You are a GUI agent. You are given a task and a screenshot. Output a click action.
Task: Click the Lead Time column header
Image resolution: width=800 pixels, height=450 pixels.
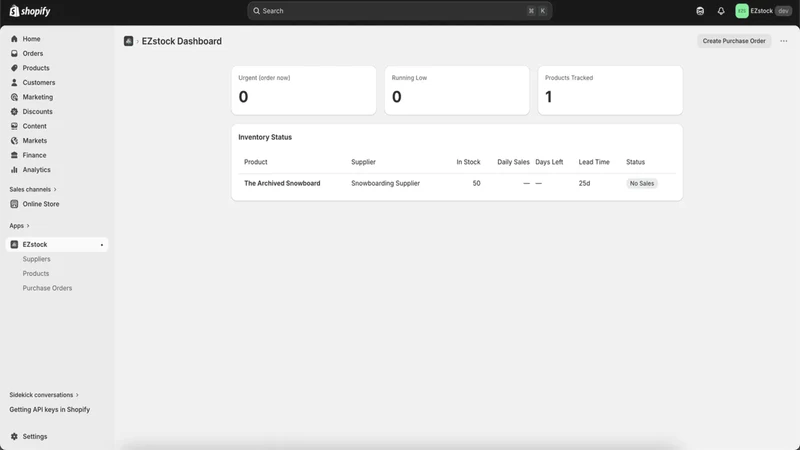pos(594,162)
